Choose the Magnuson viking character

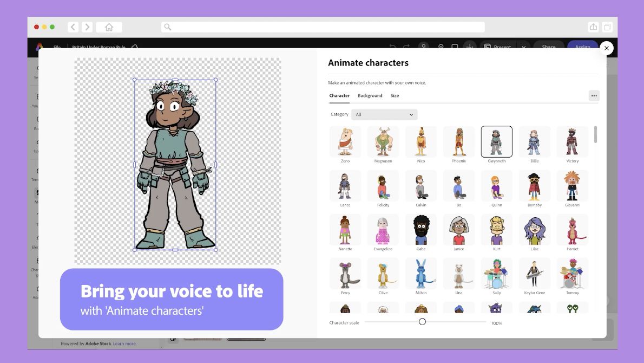click(383, 142)
